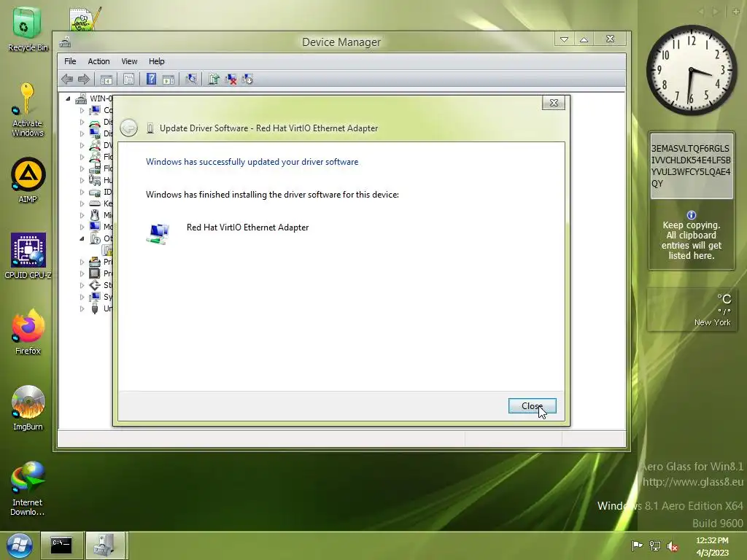This screenshot has width=747, height=560.
Task: Click the muted volume tray icon
Action: click(673, 546)
